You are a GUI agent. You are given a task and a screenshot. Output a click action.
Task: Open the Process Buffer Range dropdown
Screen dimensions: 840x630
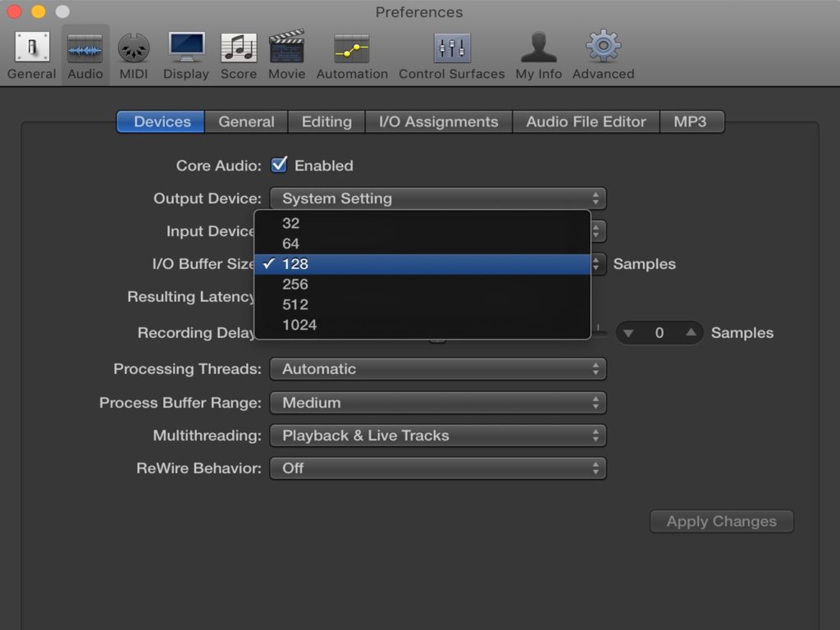(437, 403)
